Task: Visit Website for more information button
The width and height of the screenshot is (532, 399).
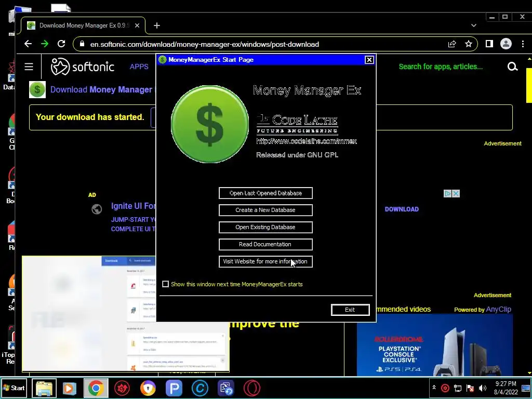Action: (265, 261)
